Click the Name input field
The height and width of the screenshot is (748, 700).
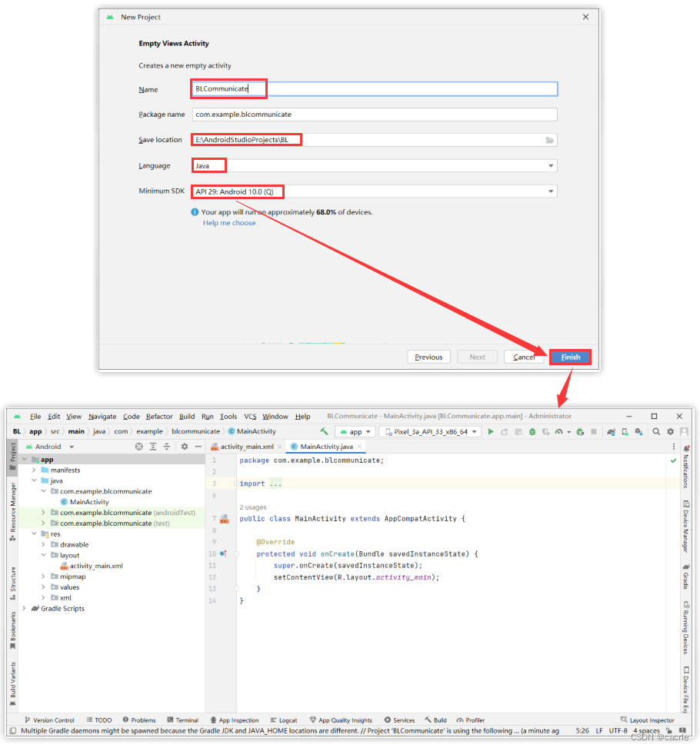point(375,89)
